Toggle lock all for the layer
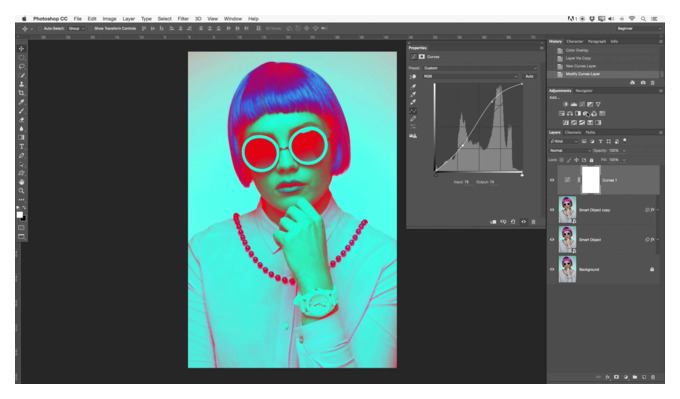680x399 pixels. pos(591,160)
